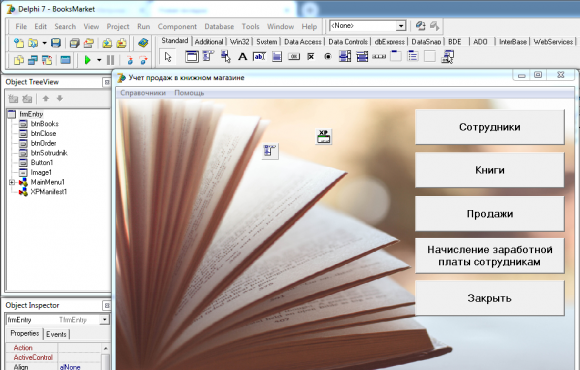Viewport: 580px width, 370px height.
Task: Click the Сотрудники button on the form
Action: tap(489, 127)
